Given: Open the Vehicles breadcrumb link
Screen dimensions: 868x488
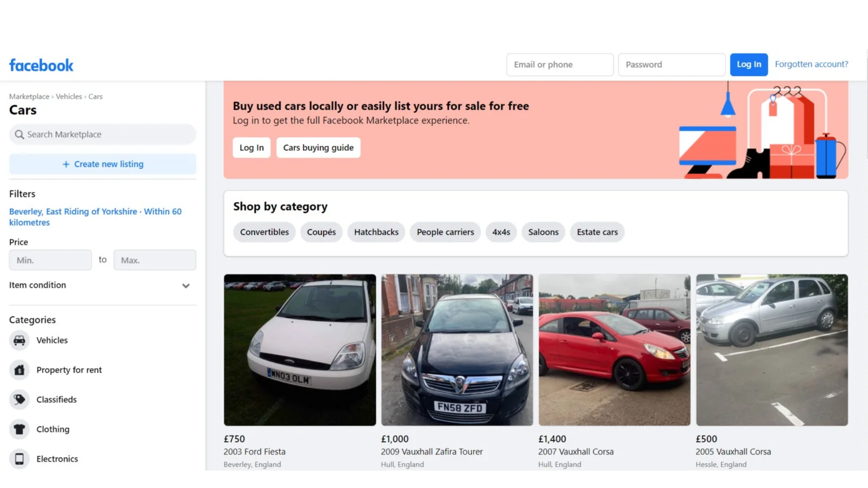Looking at the screenshot, I should point(69,97).
